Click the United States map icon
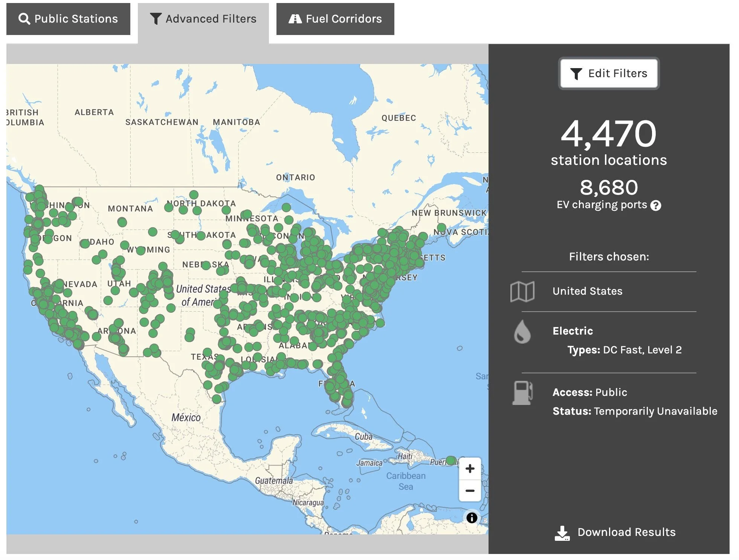 coord(522,292)
